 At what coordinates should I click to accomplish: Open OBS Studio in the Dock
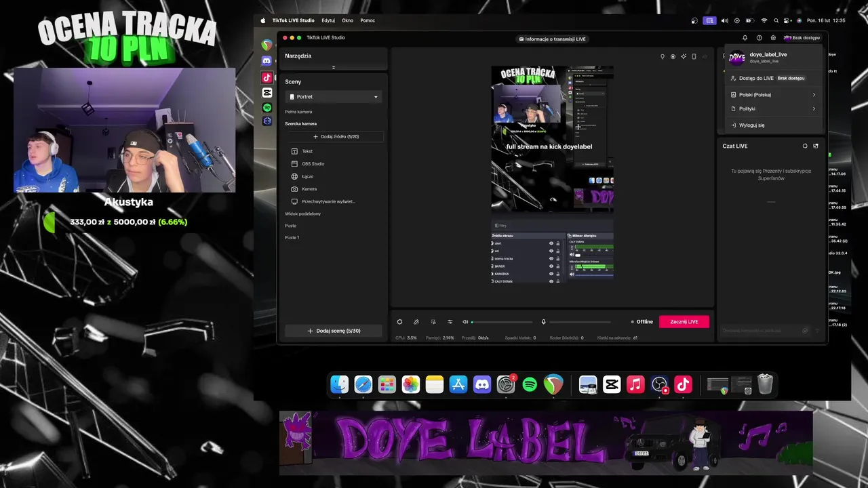point(659,385)
